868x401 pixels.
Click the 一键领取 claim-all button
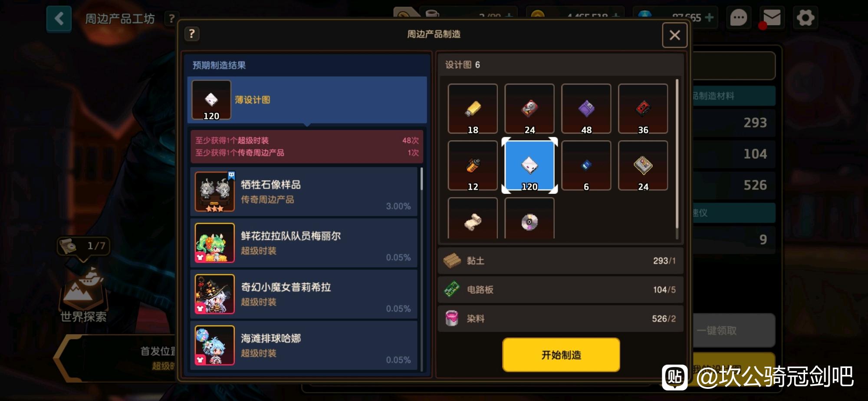coord(733,331)
